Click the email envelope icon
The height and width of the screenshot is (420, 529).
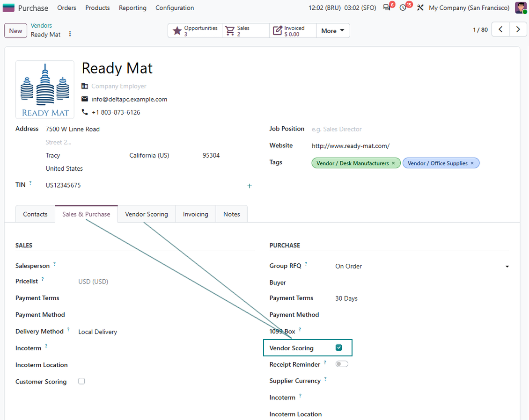click(85, 99)
